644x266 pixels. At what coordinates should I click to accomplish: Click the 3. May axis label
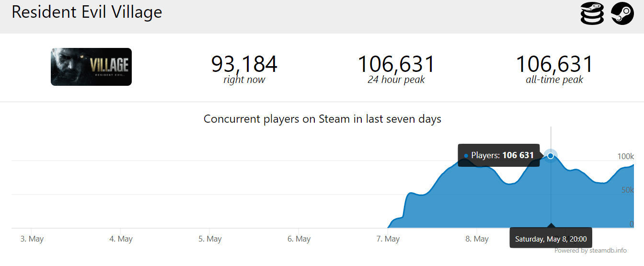click(32, 239)
